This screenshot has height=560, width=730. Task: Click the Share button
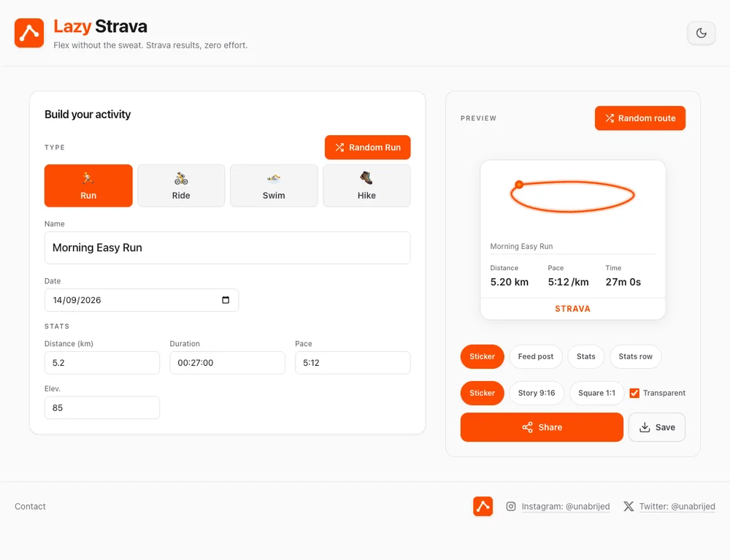[542, 427]
